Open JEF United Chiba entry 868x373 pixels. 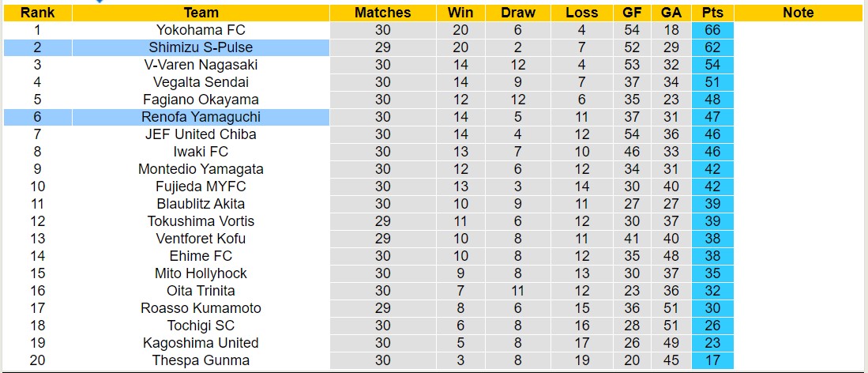pyautogui.click(x=201, y=134)
